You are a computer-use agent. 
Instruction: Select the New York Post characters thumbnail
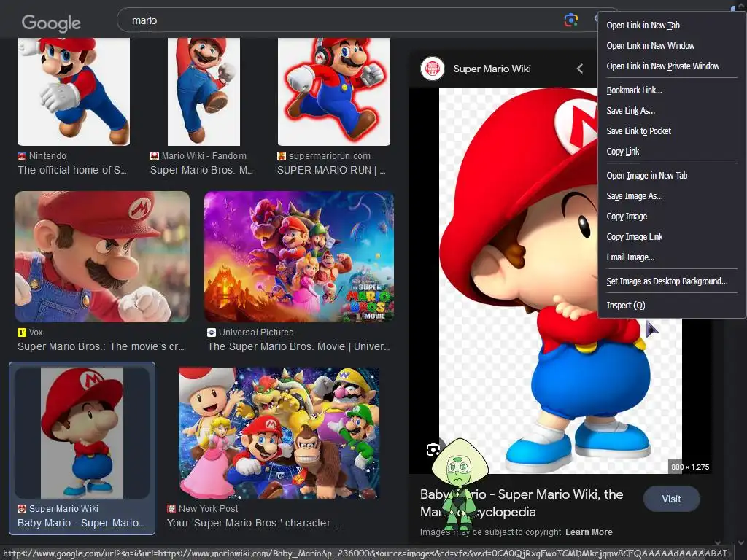pyautogui.click(x=279, y=433)
